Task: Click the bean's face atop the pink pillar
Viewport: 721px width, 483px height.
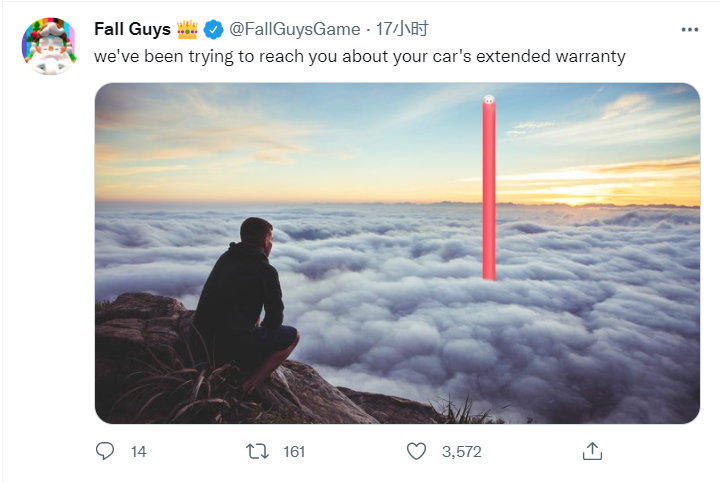Action: [x=489, y=99]
